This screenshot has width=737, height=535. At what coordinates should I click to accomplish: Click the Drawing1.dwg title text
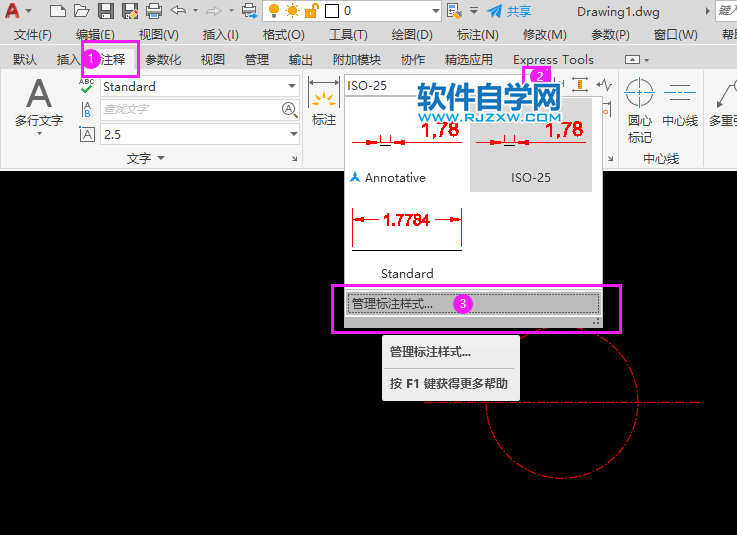click(618, 12)
